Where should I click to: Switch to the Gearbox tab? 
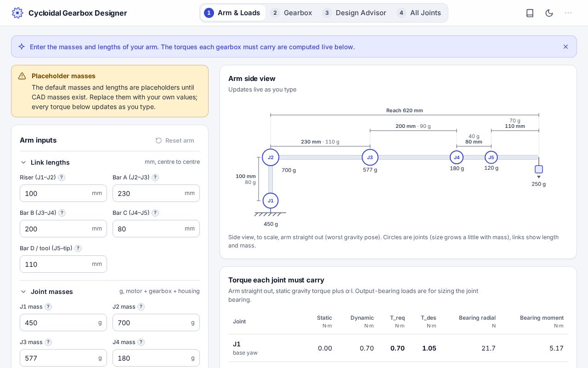[291, 13]
